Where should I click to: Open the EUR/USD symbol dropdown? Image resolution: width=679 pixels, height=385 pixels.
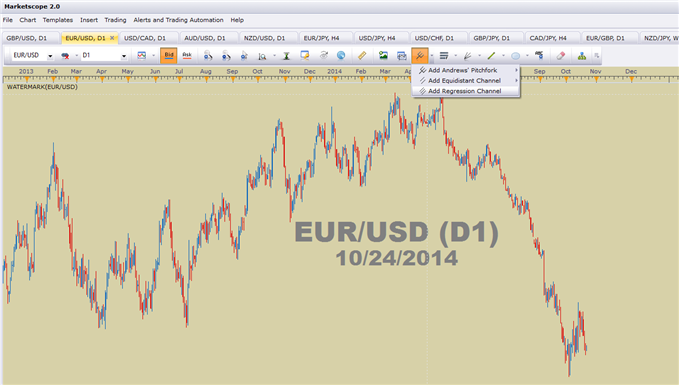point(50,56)
